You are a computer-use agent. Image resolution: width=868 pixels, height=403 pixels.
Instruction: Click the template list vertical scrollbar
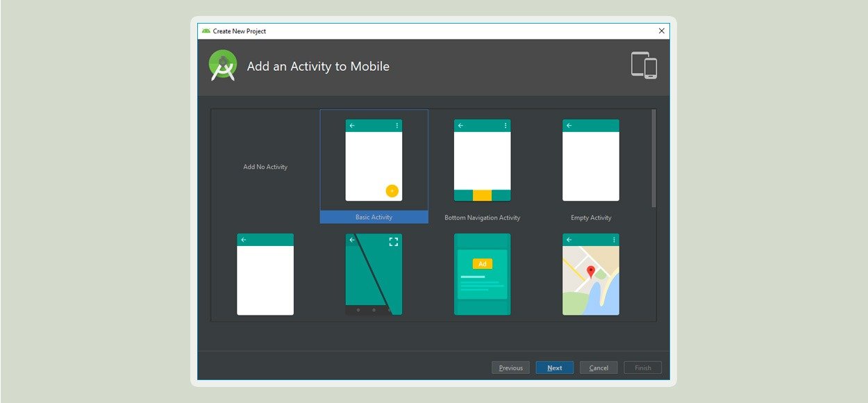(x=653, y=158)
